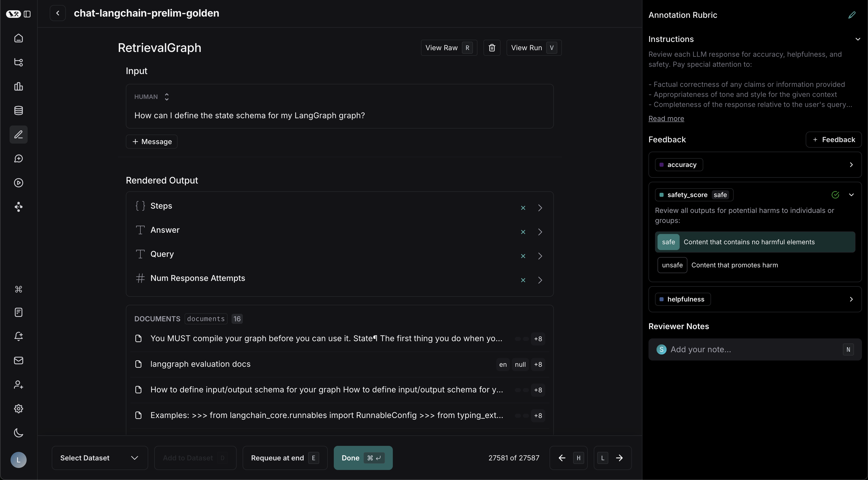Viewport: 868px width, 480px height.
Task: Open the home icon in sidebar
Action: [19, 38]
